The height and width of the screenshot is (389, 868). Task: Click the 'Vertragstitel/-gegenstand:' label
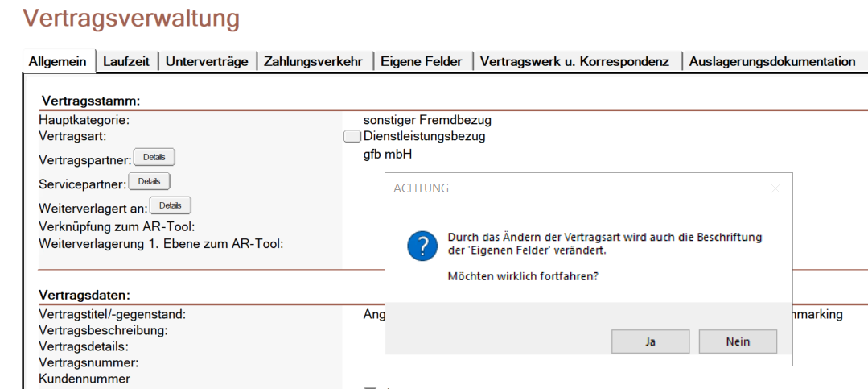pyautogui.click(x=113, y=315)
